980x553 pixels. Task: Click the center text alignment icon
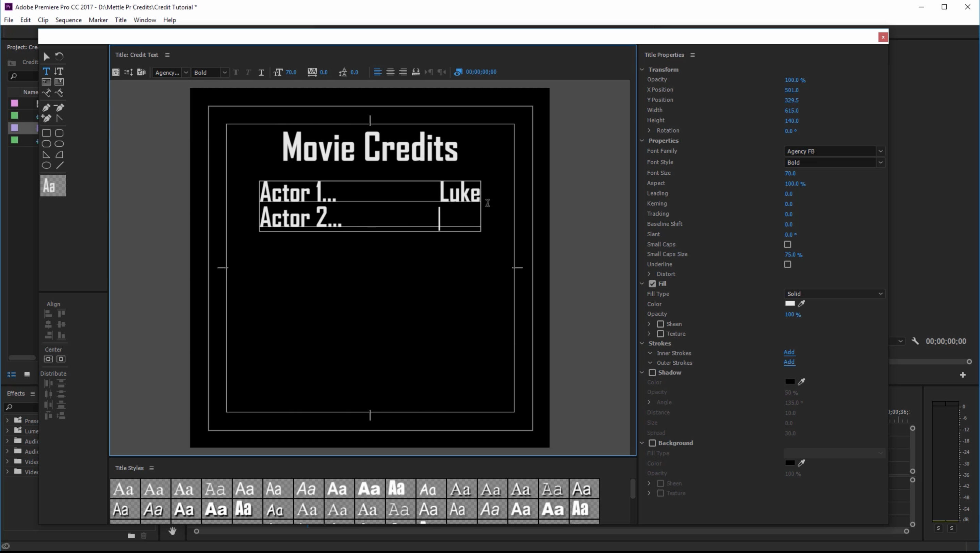pyautogui.click(x=390, y=72)
